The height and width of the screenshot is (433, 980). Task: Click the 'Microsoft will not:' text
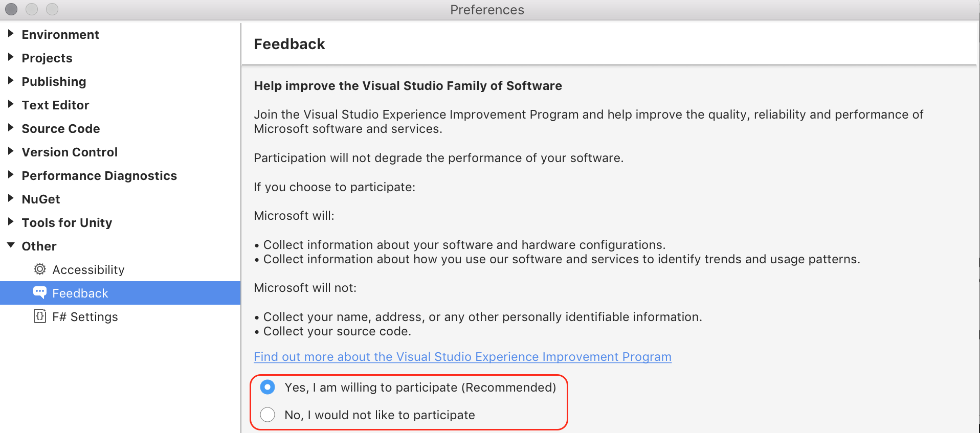click(305, 288)
